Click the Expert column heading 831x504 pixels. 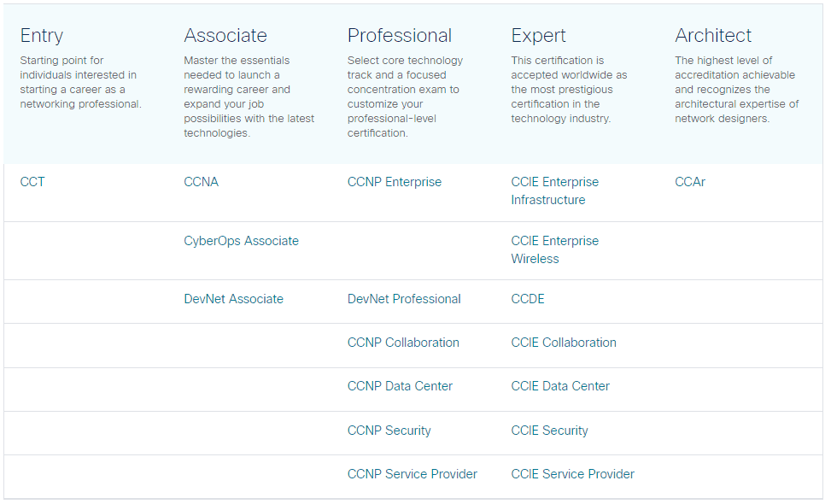pyautogui.click(x=539, y=36)
